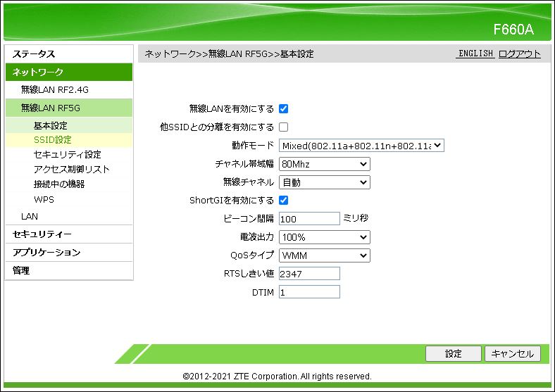The height and width of the screenshot is (392, 555).
Task: Click the 設定 button
Action: pyautogui.click(x=454, y=354)
